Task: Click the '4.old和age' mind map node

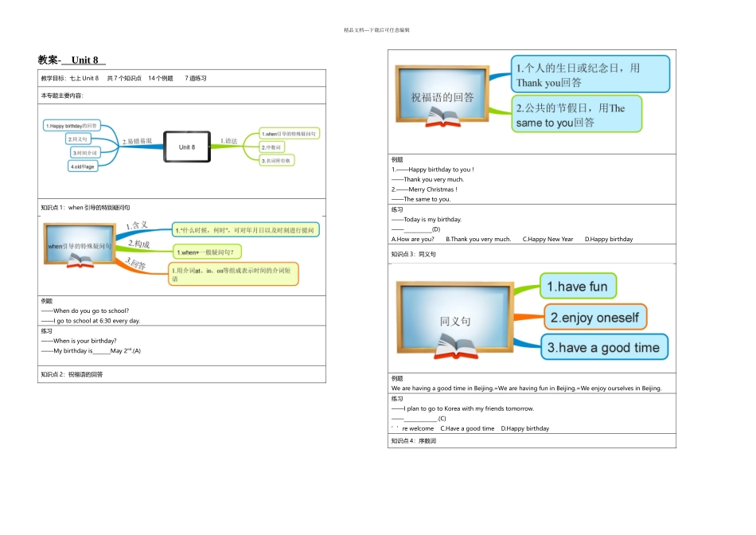Action: point(83,166)
